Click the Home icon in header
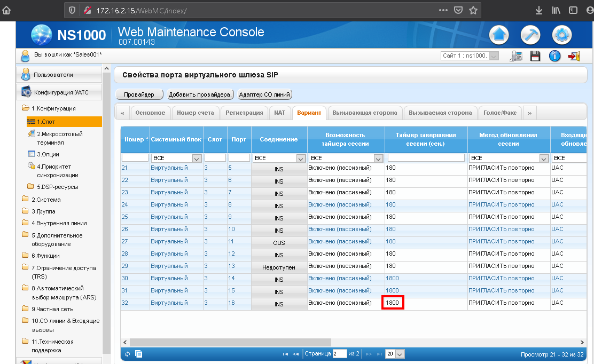The image size is (594, 364). 499,35
